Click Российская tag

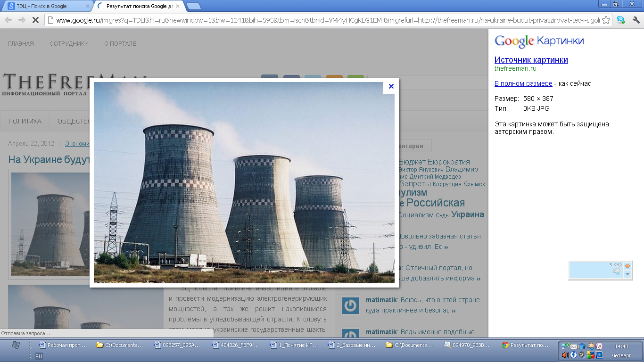(436, 203)
